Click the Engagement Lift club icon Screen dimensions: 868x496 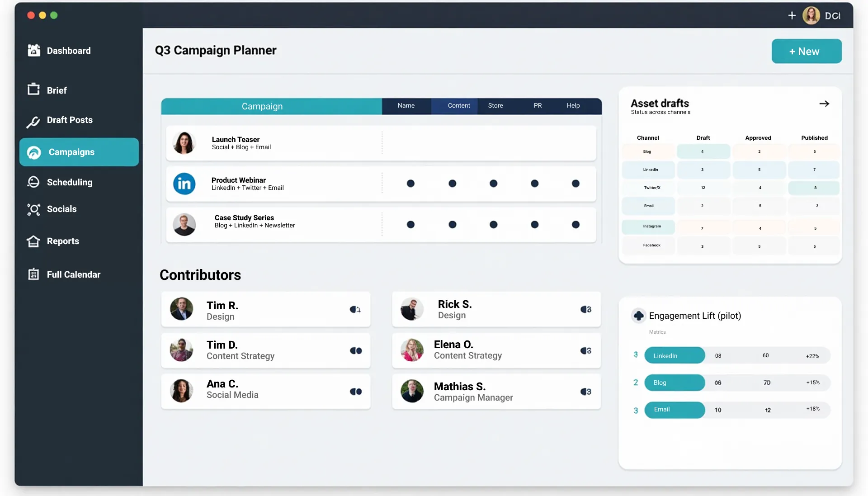(638, 316)
